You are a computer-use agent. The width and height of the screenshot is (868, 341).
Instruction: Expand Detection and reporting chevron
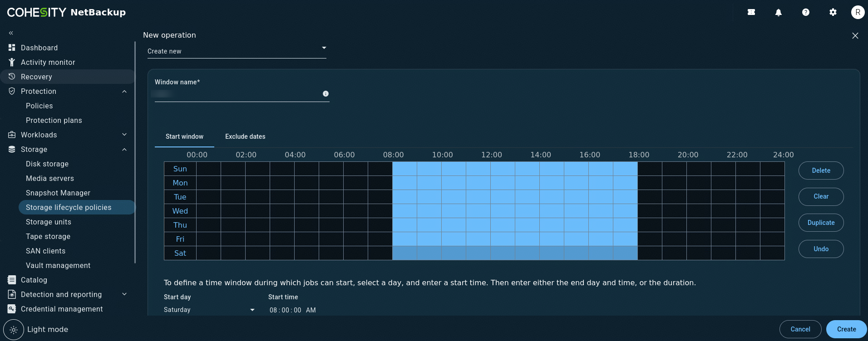click(124, 294)
